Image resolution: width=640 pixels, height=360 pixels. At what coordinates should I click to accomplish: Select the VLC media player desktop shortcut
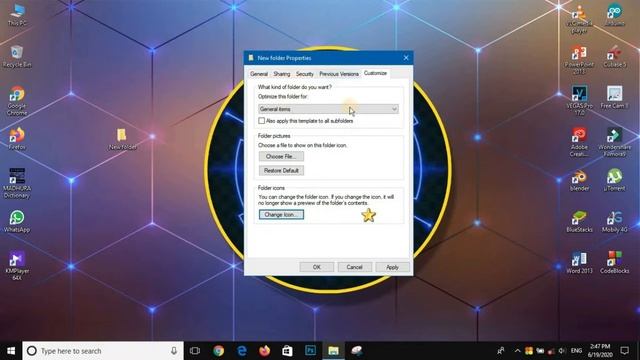click(579, 19)
